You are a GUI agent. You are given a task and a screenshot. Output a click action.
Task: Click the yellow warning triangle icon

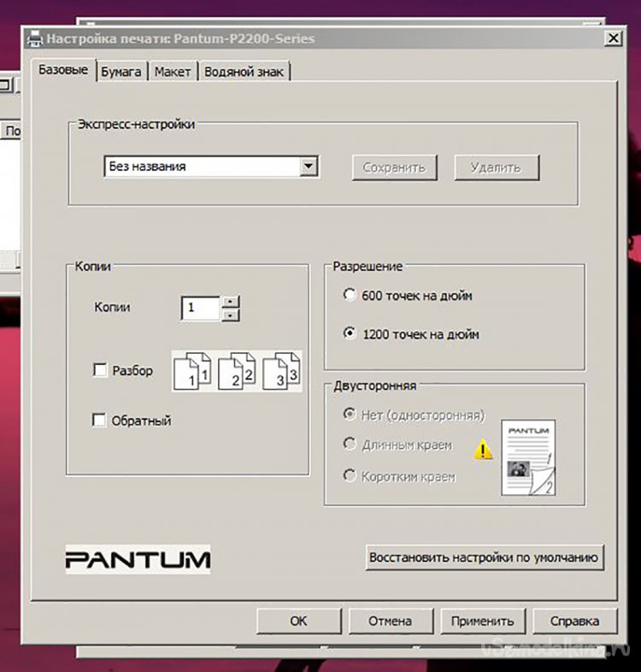tap(485, 449)
